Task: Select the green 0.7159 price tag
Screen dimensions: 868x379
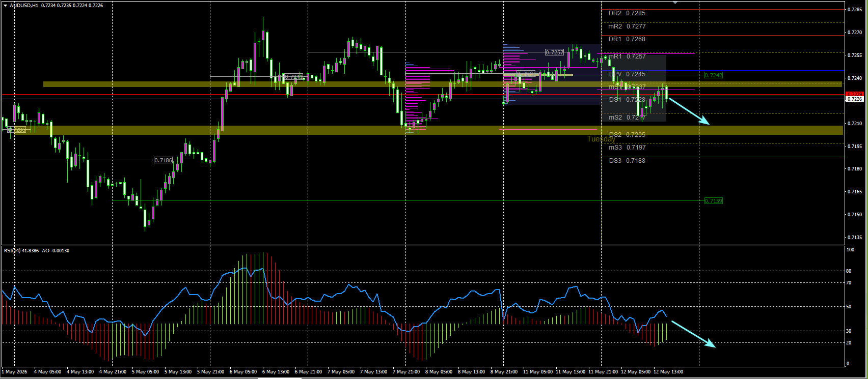Action: coord(714,201)
